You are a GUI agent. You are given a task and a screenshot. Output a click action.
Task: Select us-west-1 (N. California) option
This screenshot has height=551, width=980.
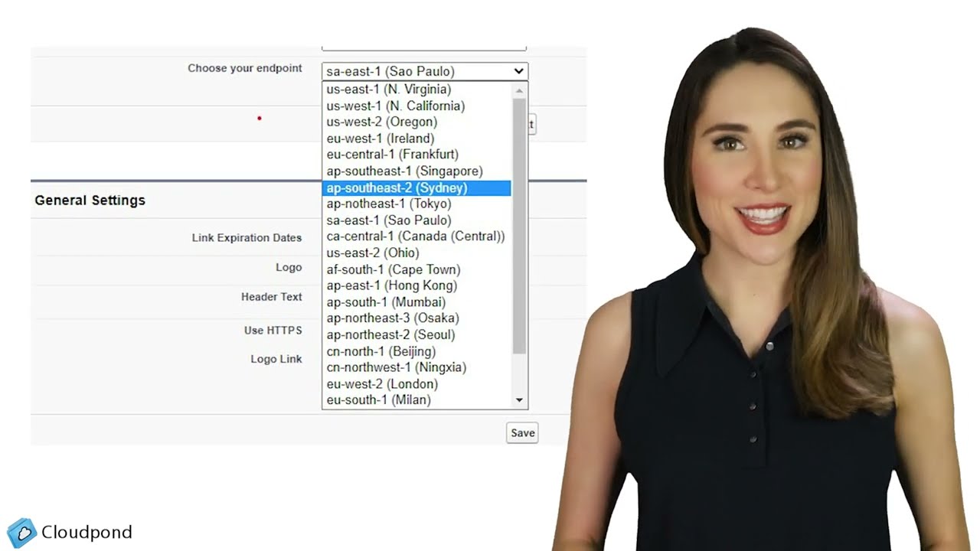[416, 106]
